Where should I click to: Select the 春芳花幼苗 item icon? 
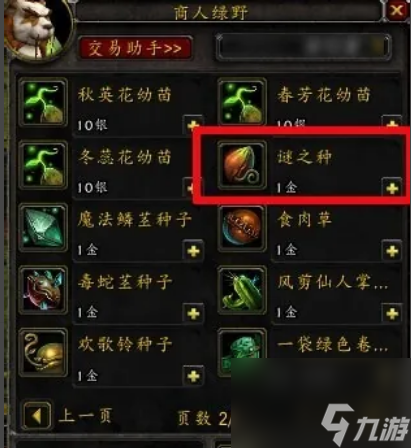242,103
